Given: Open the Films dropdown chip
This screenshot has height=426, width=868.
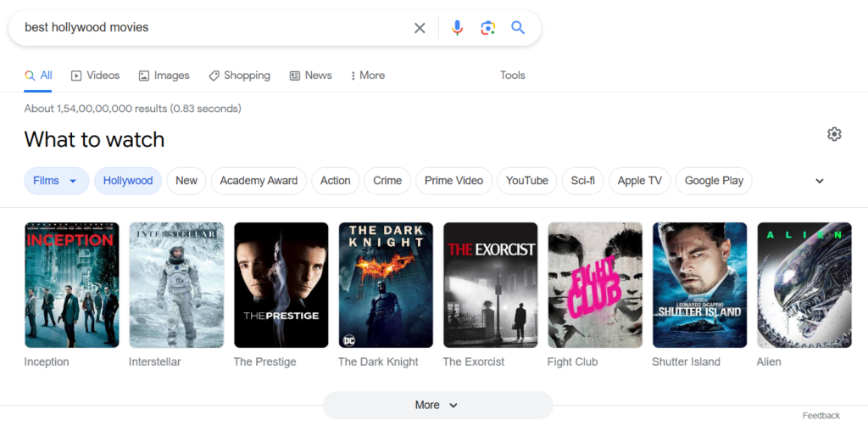Looking at the screenshot, I should coord(57,181).
